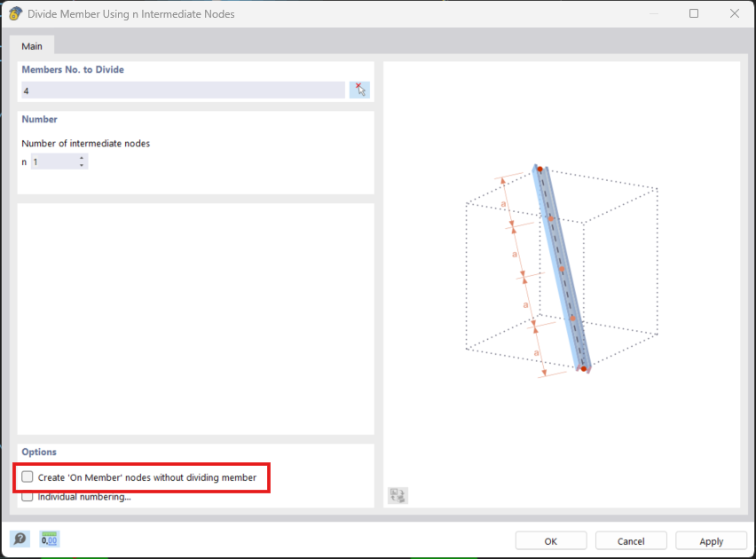Click the member preview illustration
This screenshot has width=756, height=559.
(x=562, y=270)
